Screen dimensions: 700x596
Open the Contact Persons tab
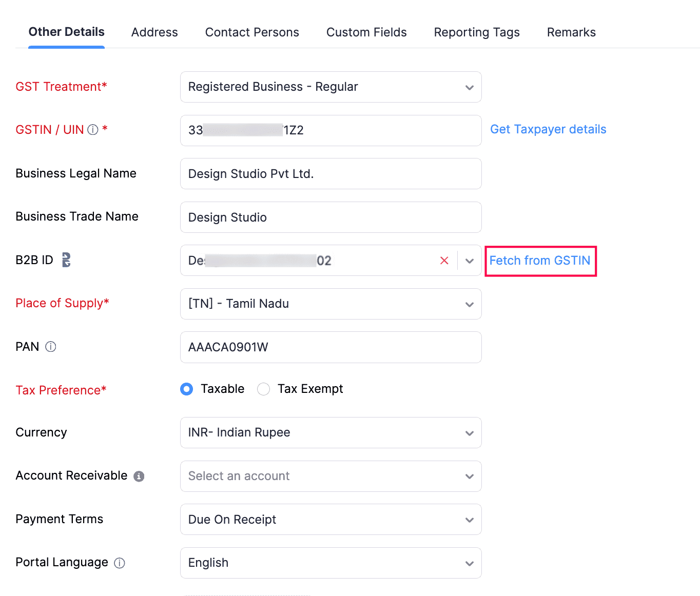pyautogui.click(x=252, y=32)
